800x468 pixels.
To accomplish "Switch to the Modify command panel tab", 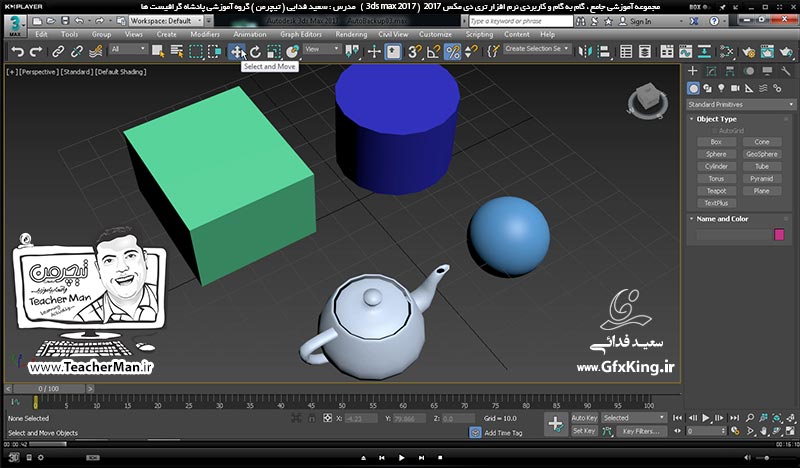I will [x=711, y=71].
